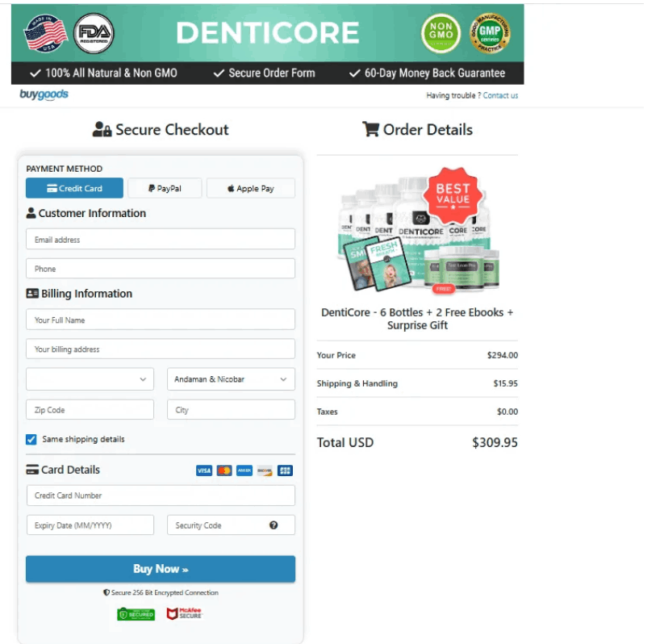Open the Andaman & Nicobar state dropdown
This screenshot has width=664, height=644.
[x=231, y=378]
